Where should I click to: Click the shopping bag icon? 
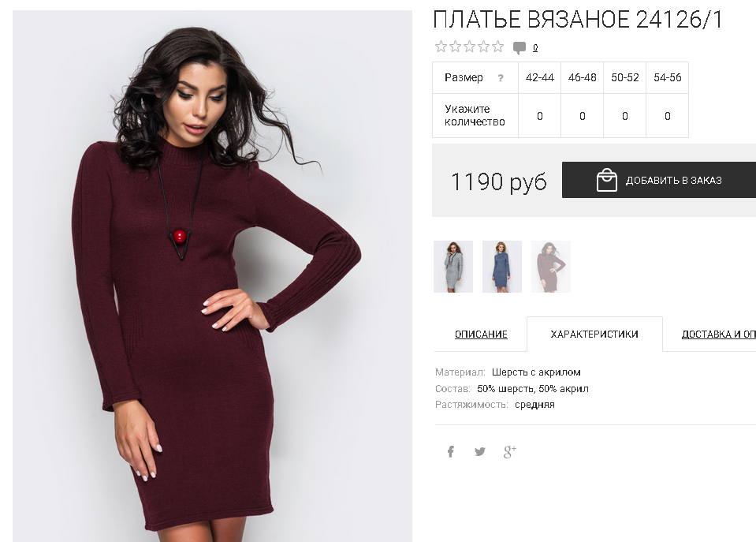[x=606, y=180]
